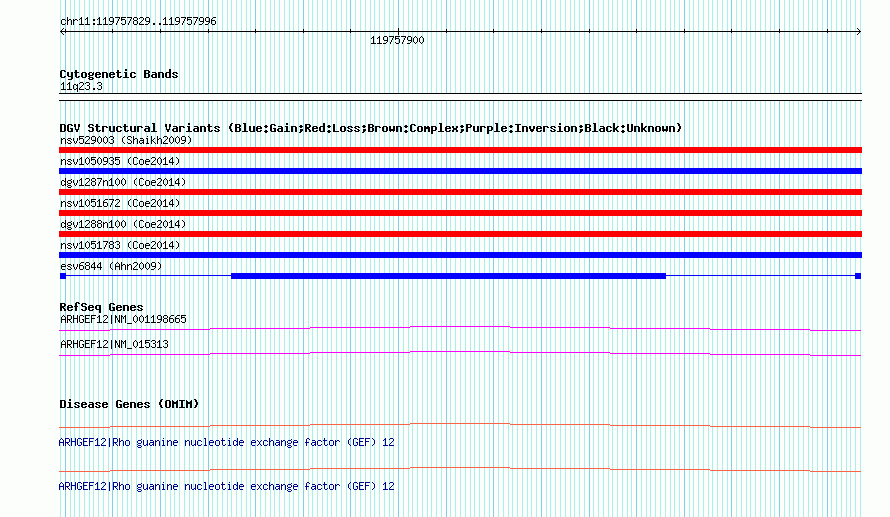This screenshot has height=517, width=890.
Task: Click the 119757900 ruler position label
Action: click(397, 40)
